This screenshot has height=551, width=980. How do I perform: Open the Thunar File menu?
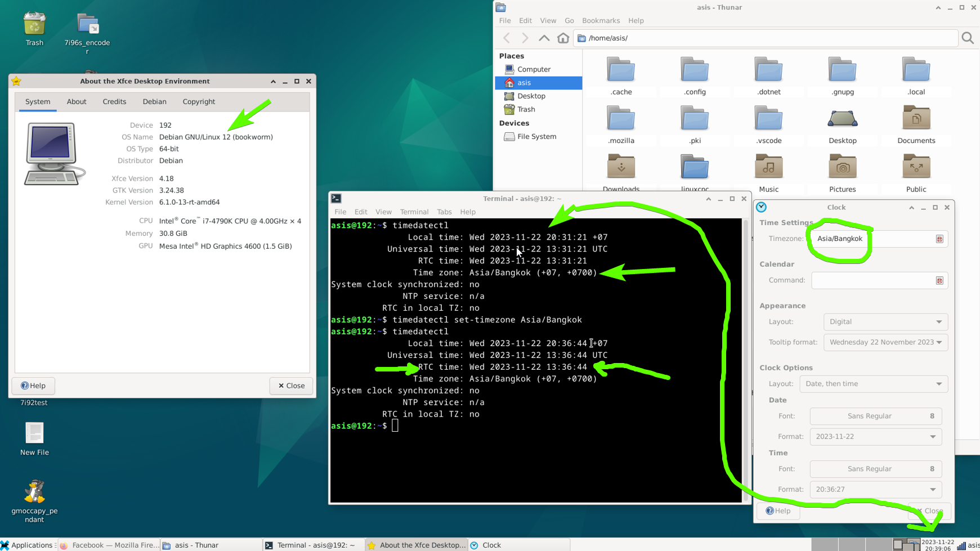(x=505, y=21)
